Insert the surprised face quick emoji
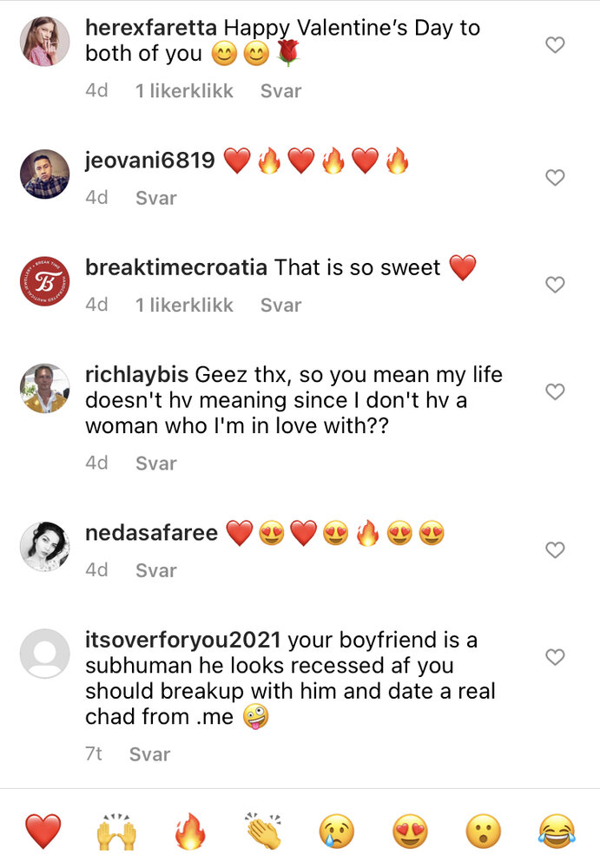This screenshot has width=600, height=868. point(483,831)
